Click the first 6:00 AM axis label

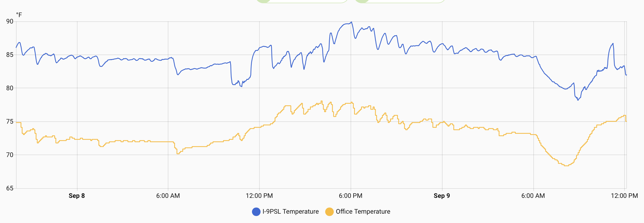[x=168, y=196]
